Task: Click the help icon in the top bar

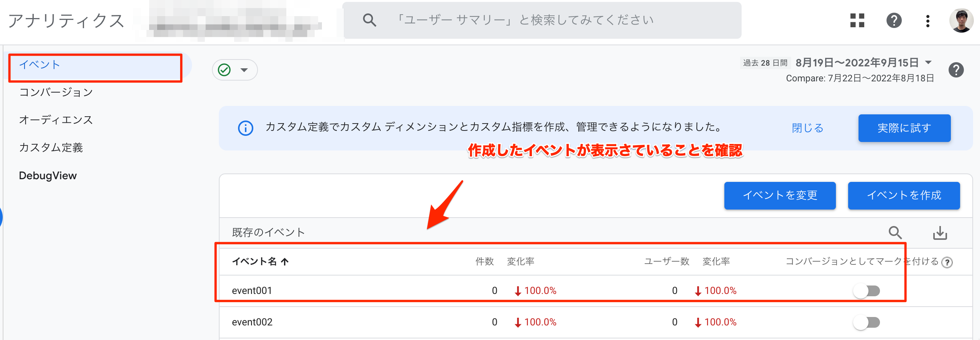Action: pyautogui.click(x=894, y=20)
